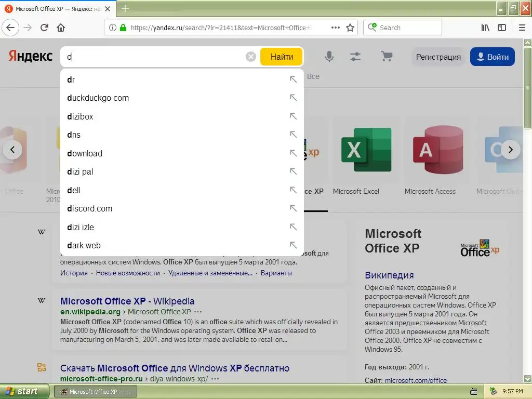532x399 pixels.
Task: Open Yandex search settings sliders icon
Action: tap(355, 57)
